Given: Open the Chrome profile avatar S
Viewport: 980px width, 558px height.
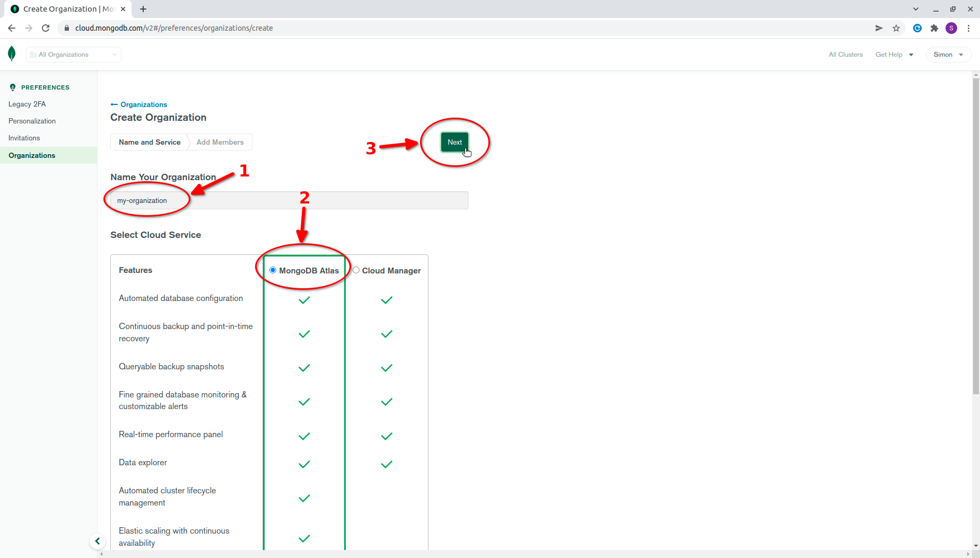Looking at the screenshot, I should (x=951, y=28).
